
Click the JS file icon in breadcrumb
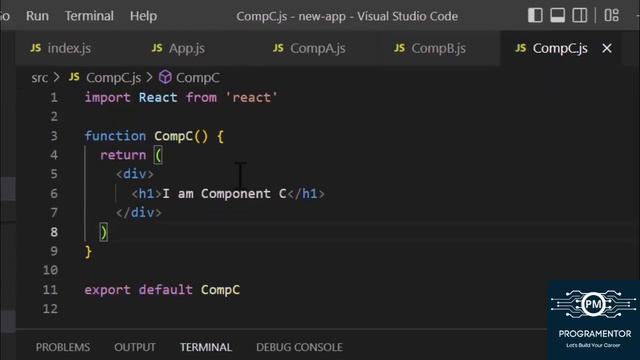pos(74,77)
